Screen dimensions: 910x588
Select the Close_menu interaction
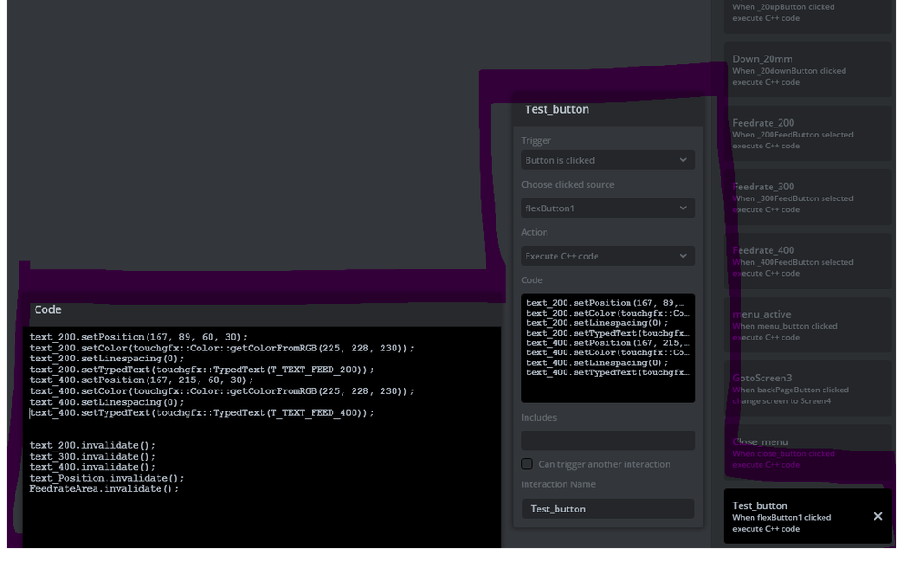(807, 452)
